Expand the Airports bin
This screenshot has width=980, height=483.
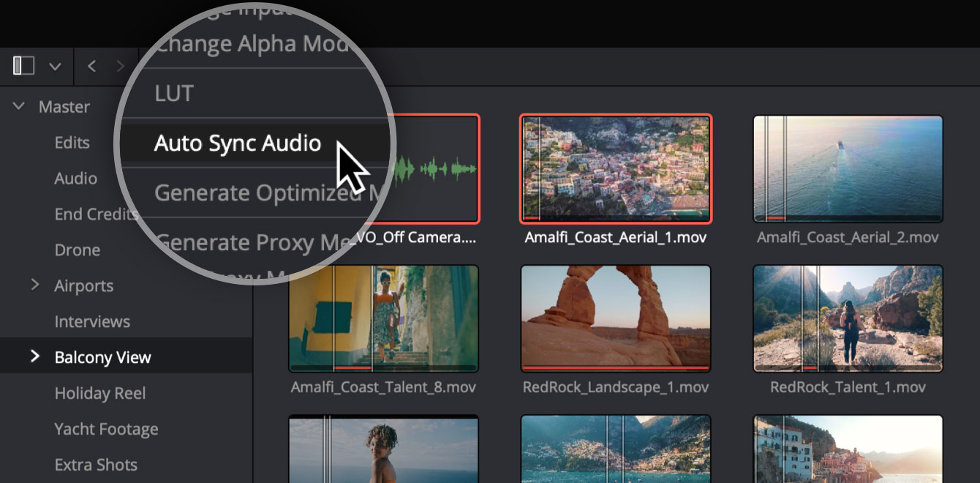coord(35,285)
